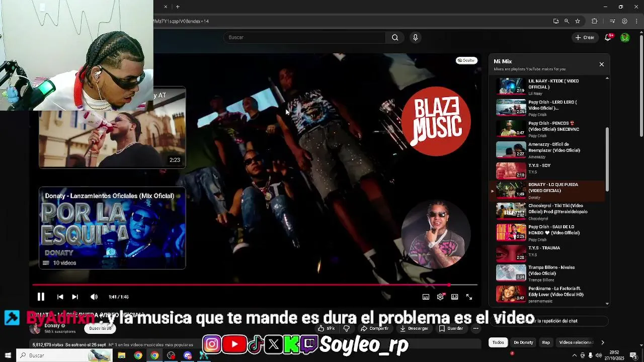Screen dimensions: 644x362
Task: Play Trampa Billone - Niveles video
Action: pyautogui.click(x=548, y=273)
